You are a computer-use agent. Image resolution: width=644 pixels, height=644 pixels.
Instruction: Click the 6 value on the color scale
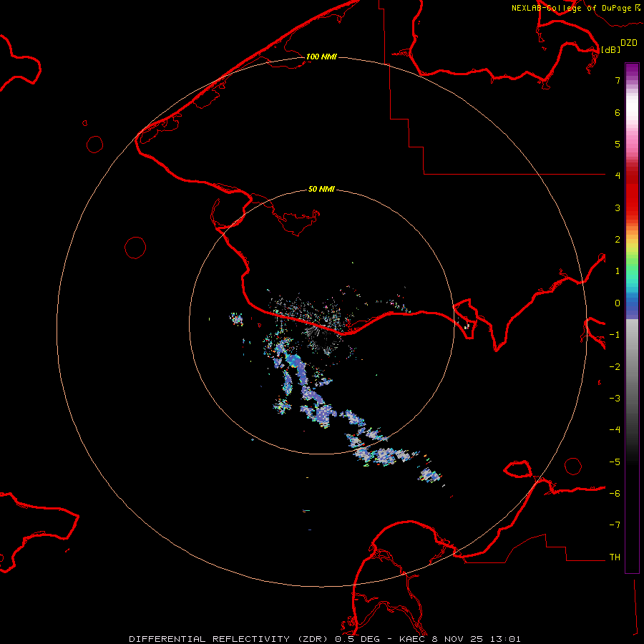(618, 112)
